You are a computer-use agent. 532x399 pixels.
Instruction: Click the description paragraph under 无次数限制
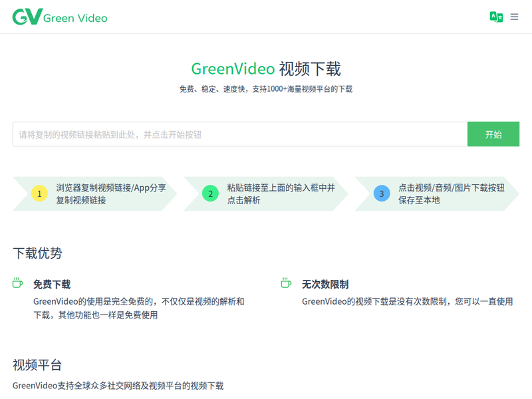tap(407, 301)
